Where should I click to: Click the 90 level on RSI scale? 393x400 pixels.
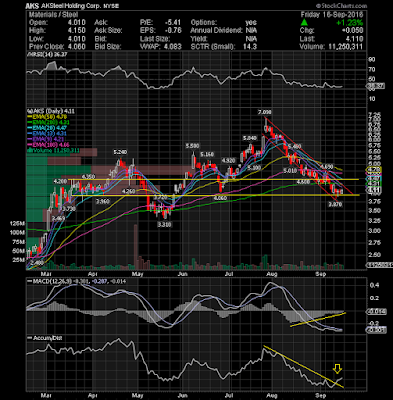372,60
